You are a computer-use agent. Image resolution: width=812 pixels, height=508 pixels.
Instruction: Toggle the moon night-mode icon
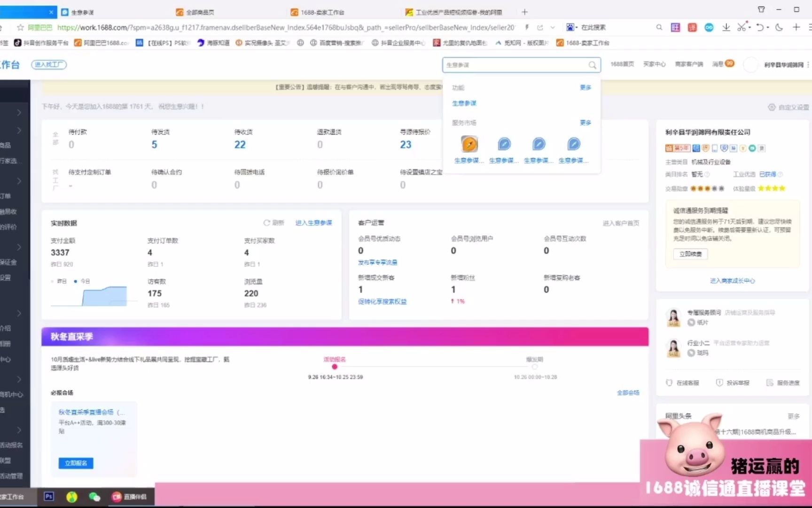pos(779,27)
